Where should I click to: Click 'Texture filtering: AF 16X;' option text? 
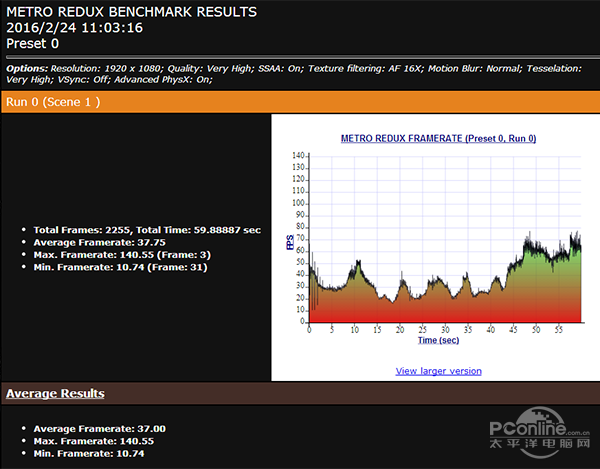[366, 68]
